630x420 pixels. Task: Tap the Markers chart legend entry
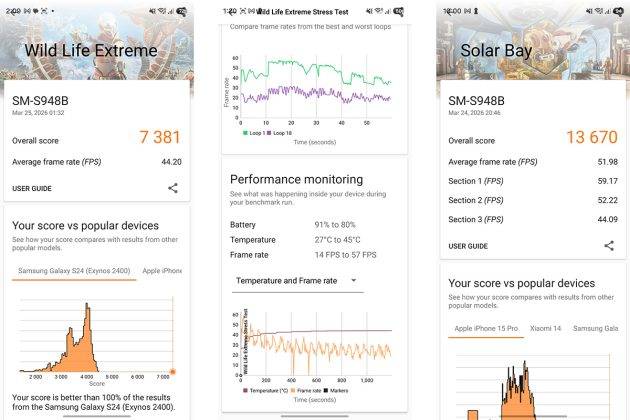click(x=336, y=390)
